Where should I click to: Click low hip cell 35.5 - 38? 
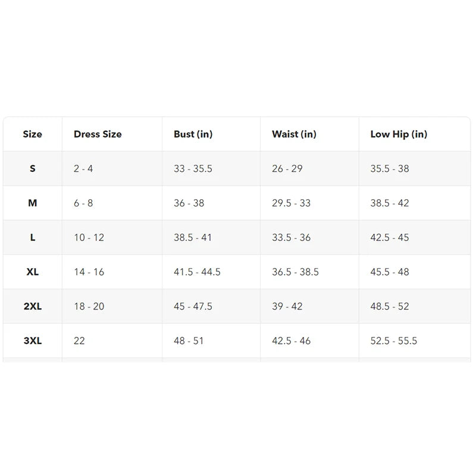(x=390, y=169)
